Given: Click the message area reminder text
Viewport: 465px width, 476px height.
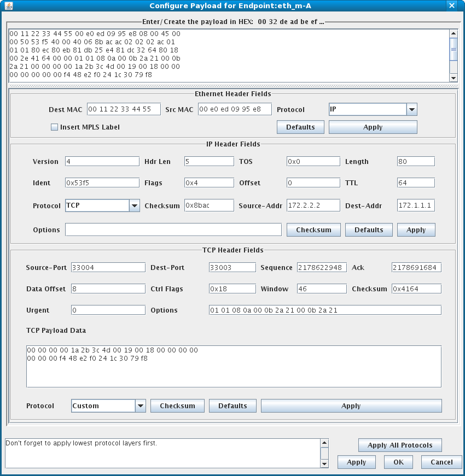Looking at the screenshot, I should (x=81, y=443).
